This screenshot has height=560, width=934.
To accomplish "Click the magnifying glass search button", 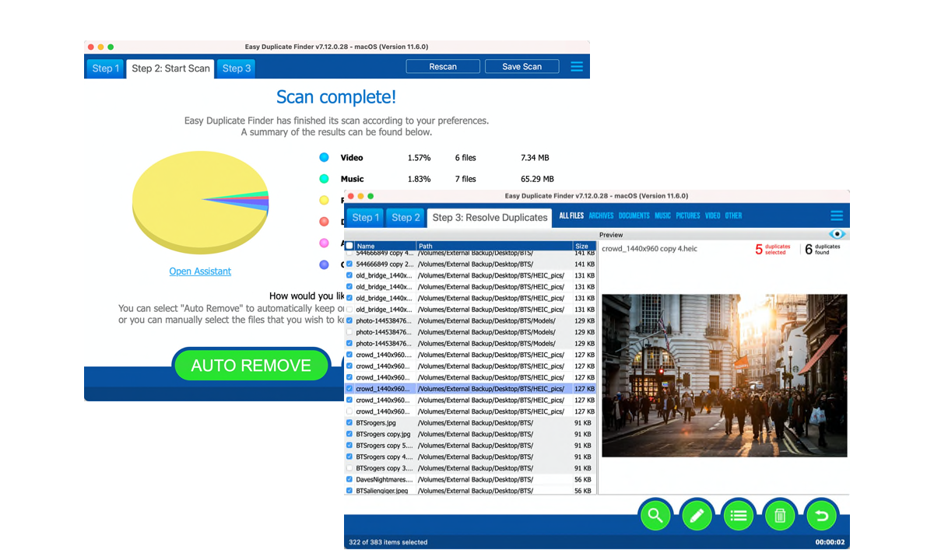I will click(x=655, y=515).
